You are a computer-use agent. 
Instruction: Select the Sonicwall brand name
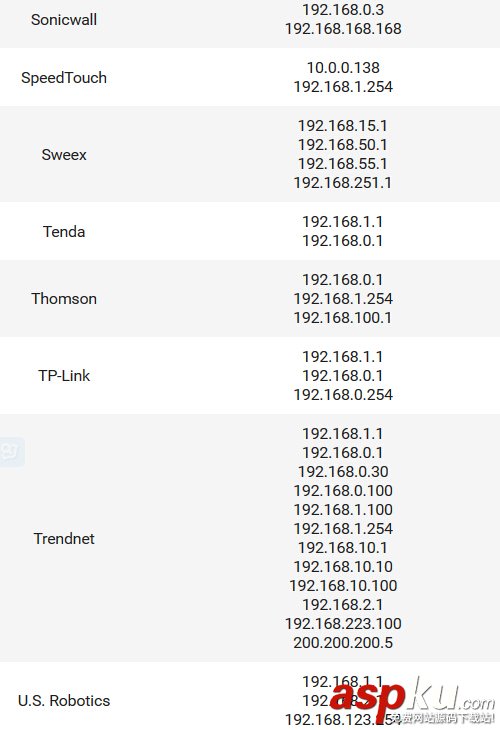64,20
